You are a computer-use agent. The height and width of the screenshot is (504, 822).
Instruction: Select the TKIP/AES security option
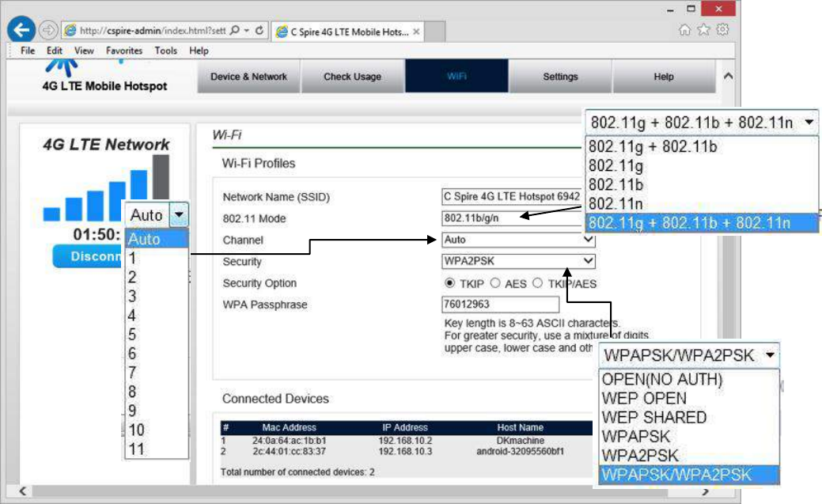pyautogui.click(x=537, y=283)
